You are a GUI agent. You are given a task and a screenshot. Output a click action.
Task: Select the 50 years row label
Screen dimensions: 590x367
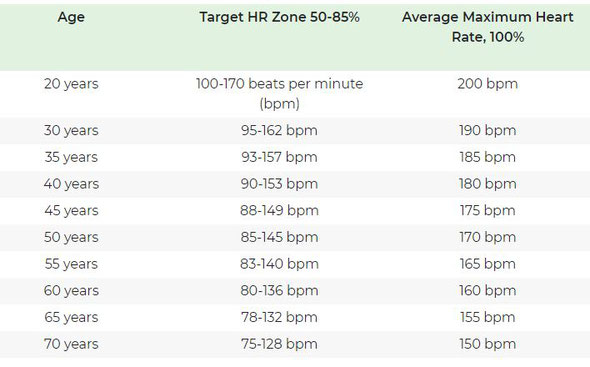[71, 238]
